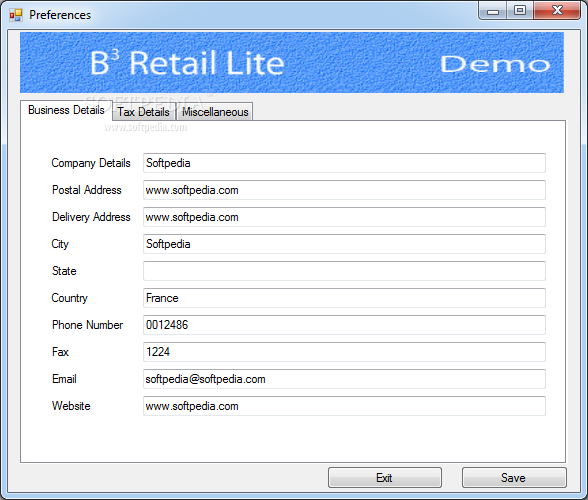Click the Save button
This screenshot has height=500, width=588.
[x=514, y=477]
